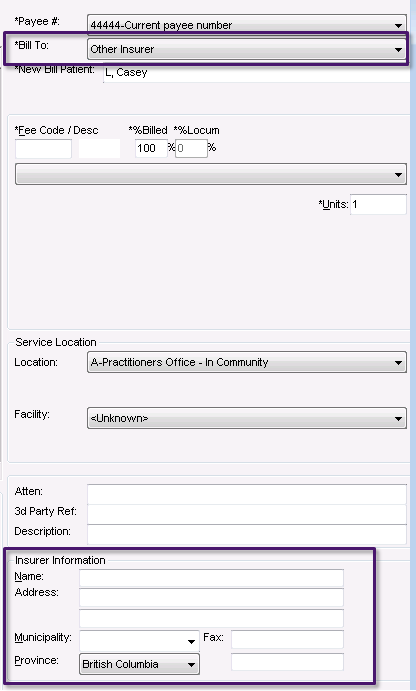Click the New Bill Patient field
416x691 pixels.
258,72
